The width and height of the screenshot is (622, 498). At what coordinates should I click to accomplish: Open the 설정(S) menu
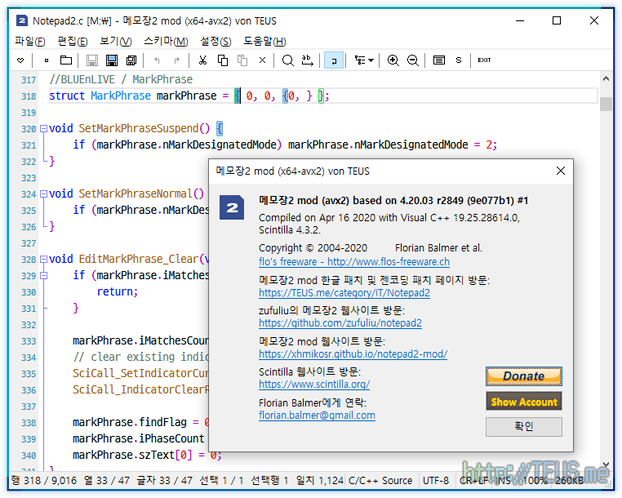pyautogui.click(x=215, y=41)
